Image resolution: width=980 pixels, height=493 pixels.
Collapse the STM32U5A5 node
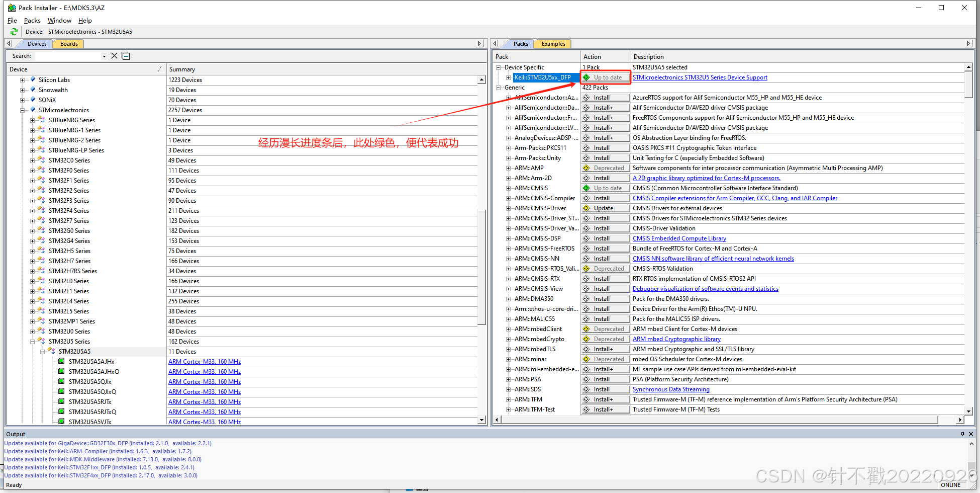click(42, 352)
